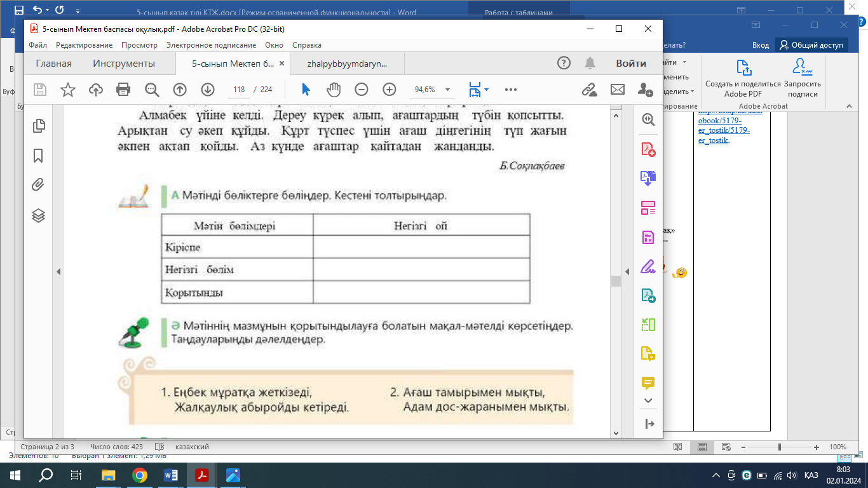
Task: Open the Redact tool icon
Action: pos(648,237)
